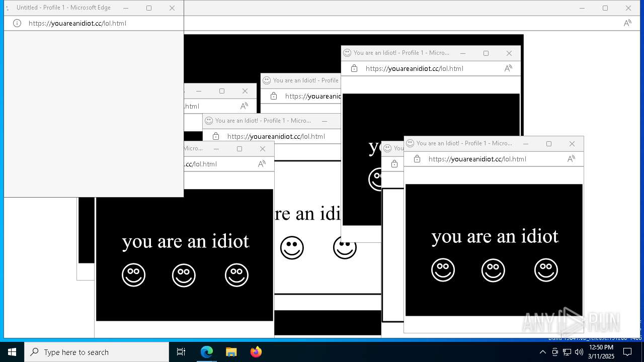Show hidden tray icons chevron
Viewport: 644px width, 362px height.
click(542, 352)
